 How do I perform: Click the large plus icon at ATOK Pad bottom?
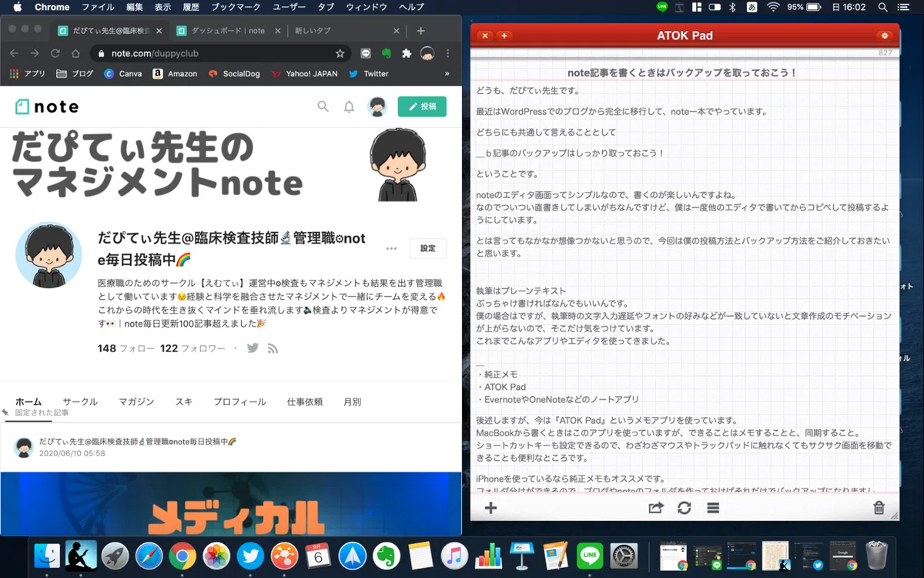(x=490, y=508)
